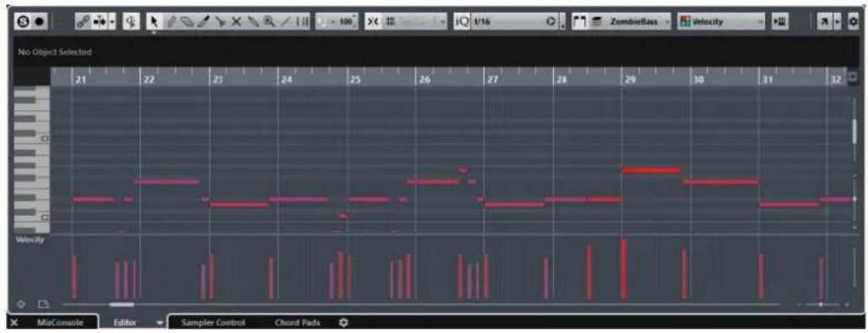Switch to the Sampler Control tab

212,323
